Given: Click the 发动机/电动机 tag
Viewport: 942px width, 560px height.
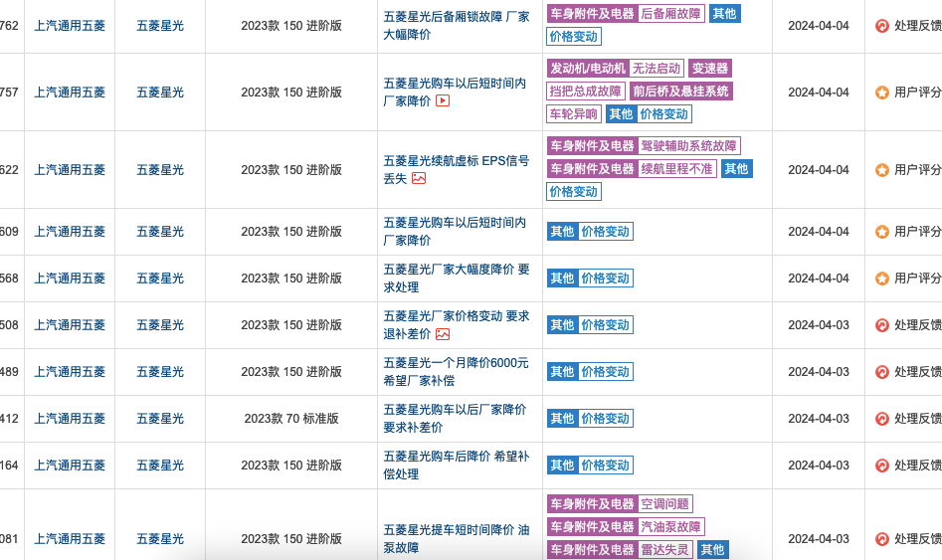Looking at the screenshot, I should (588, 69).
